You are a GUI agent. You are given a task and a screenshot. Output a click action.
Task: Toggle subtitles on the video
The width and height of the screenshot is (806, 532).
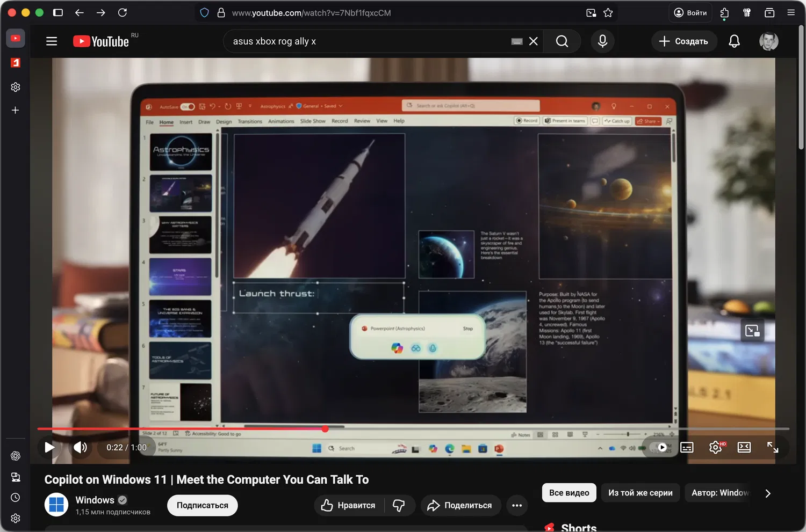point(687,447)
